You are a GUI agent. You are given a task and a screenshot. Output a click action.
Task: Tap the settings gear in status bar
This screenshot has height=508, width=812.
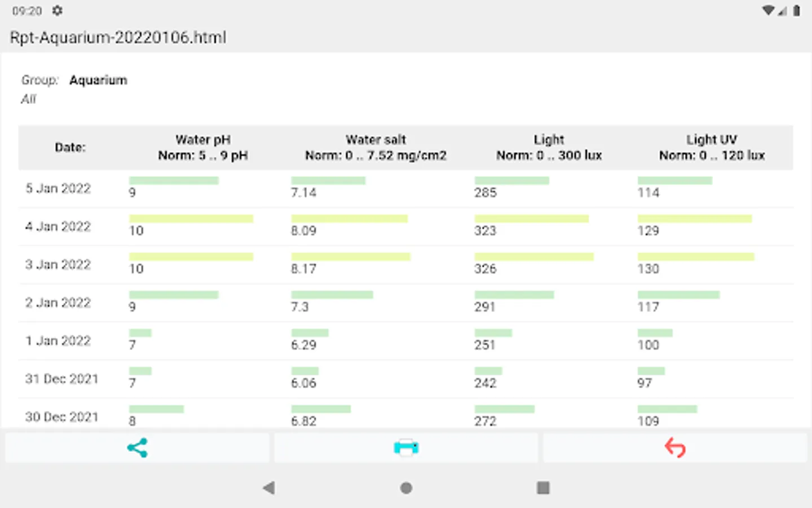click(x=57, y=11)
